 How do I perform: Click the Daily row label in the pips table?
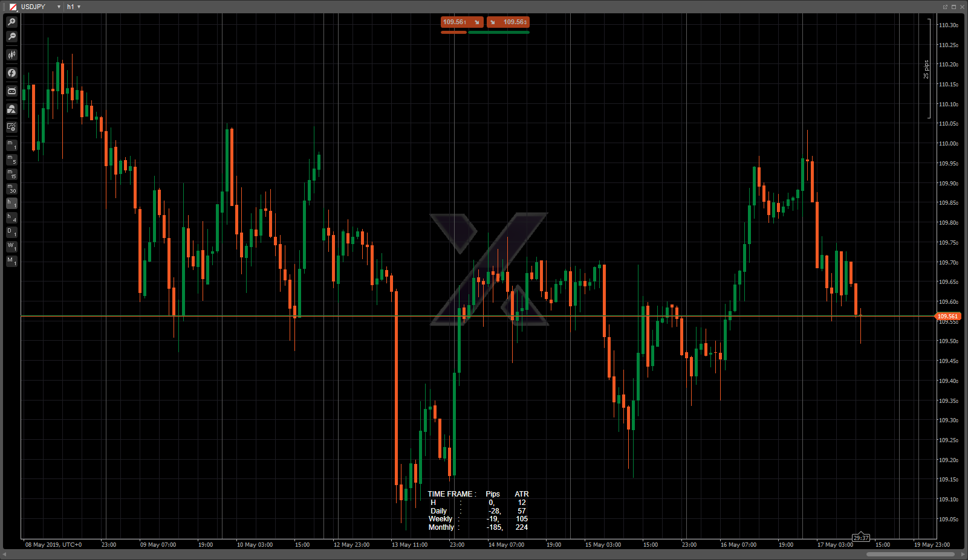coord(439,511)
